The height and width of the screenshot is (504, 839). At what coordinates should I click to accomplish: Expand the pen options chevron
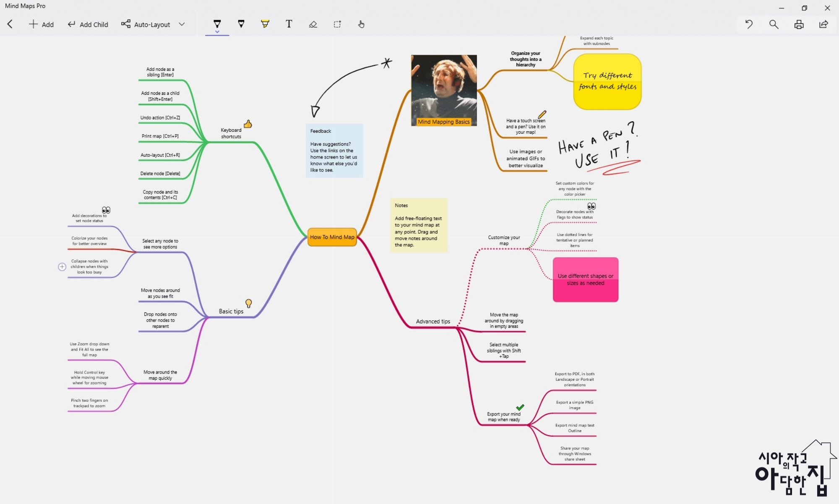pyautogui.click(x=217, y=32)
